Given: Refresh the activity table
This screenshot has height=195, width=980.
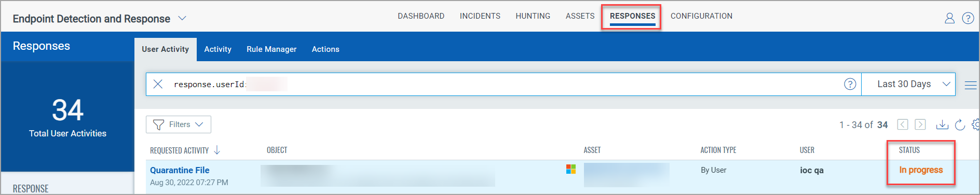Looking at the screenshot, I should 960,124.
